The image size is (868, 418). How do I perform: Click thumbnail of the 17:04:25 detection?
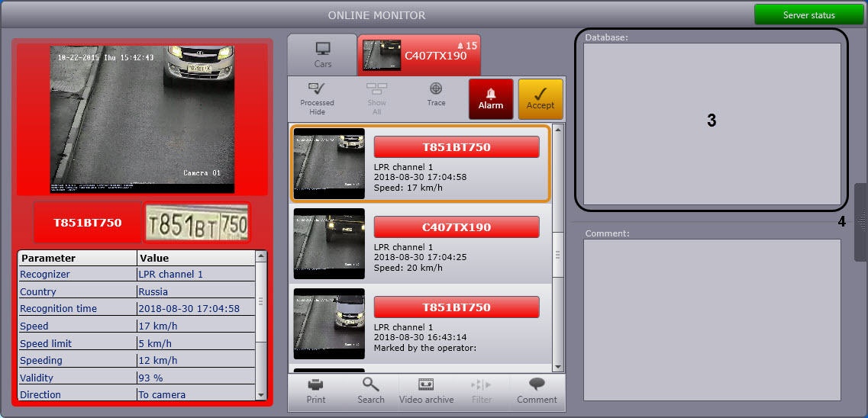point(329,243)
